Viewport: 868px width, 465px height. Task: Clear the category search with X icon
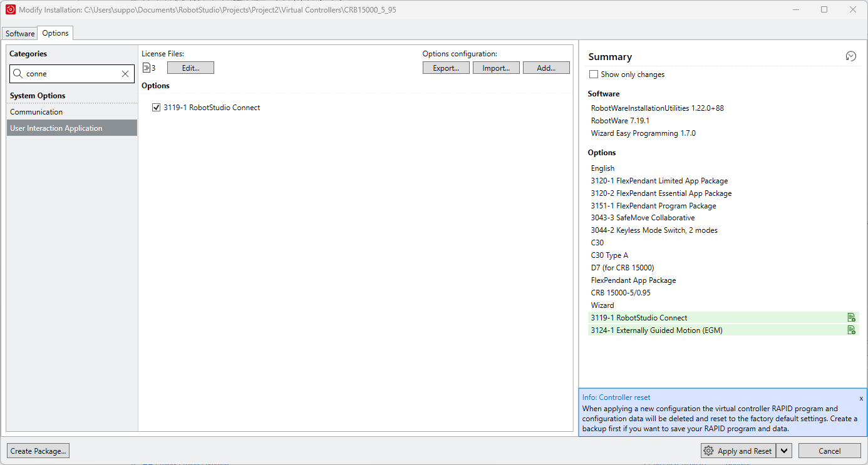tap(125, 74)
